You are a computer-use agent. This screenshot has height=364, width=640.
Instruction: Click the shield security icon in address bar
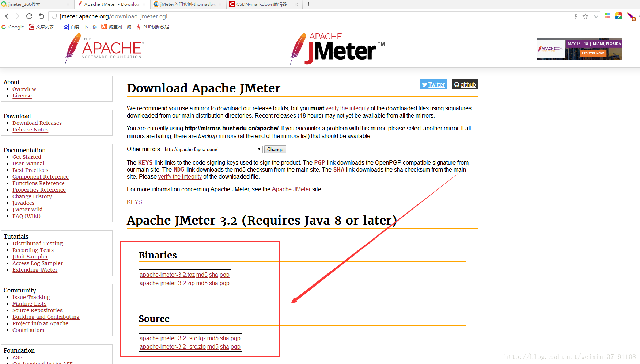(54, 16)
